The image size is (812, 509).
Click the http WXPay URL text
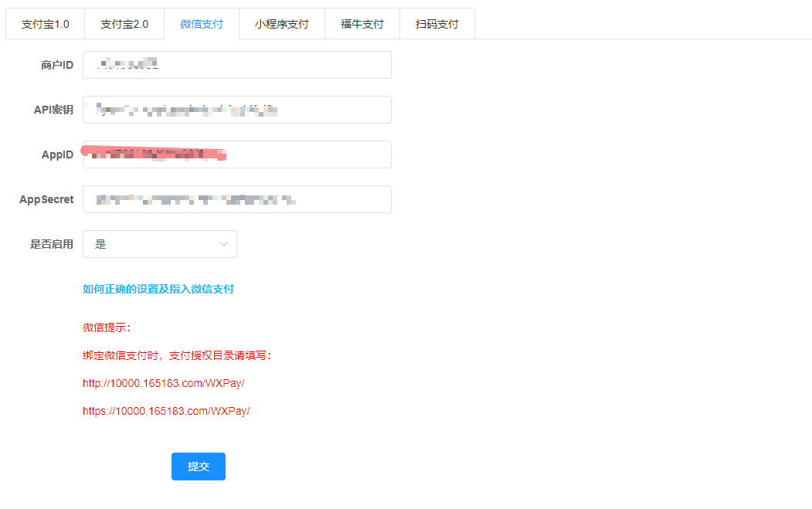click(x=163, y=383)
